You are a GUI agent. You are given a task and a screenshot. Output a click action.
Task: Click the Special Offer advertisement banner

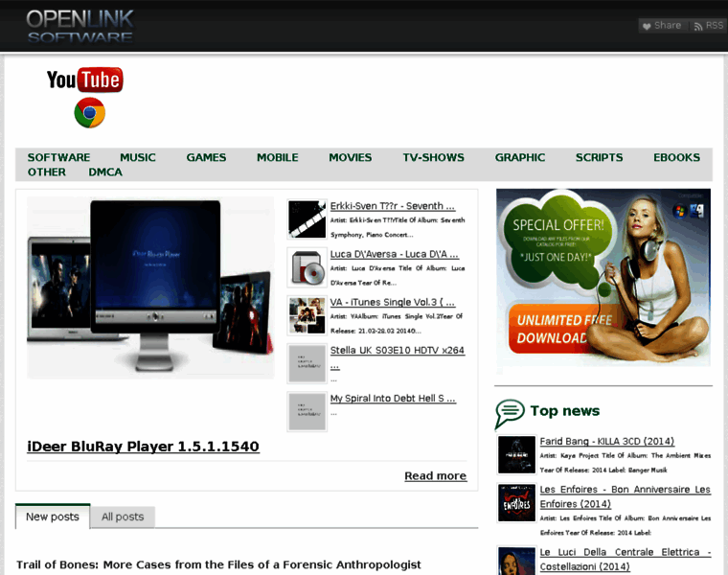point(603,277)
